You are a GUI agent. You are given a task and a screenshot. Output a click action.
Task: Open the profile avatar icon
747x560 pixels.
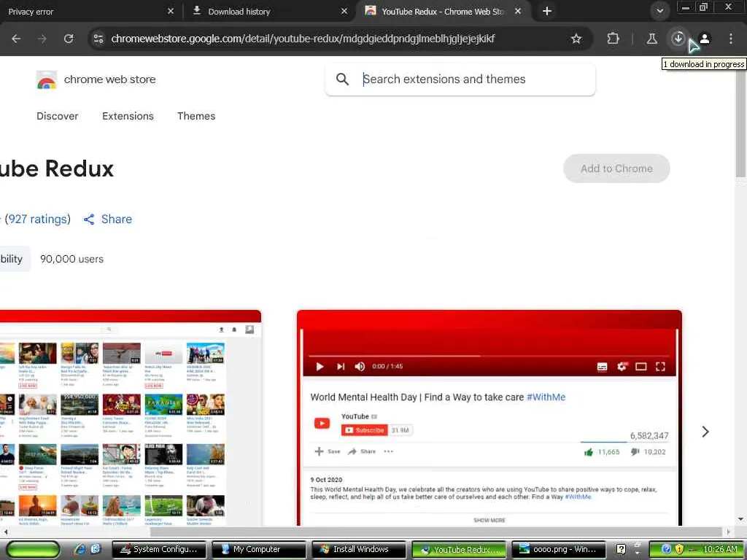tap(705, 39)
